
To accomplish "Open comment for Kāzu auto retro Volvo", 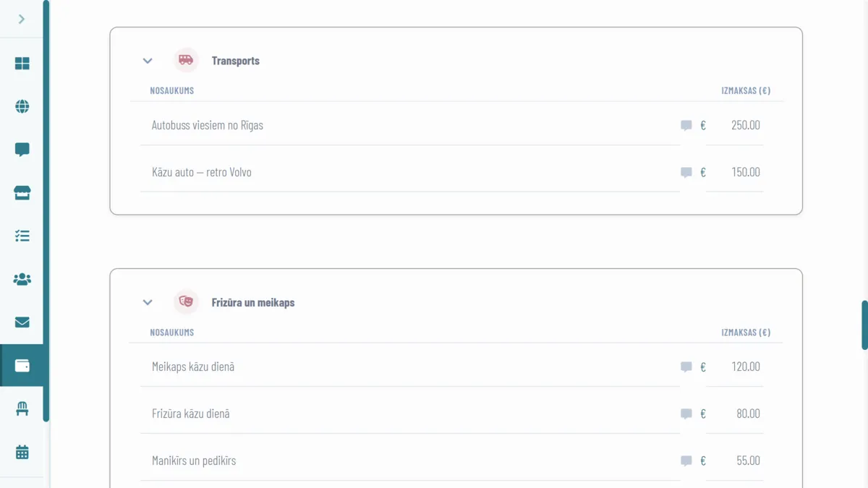I will tap(686, 173).
